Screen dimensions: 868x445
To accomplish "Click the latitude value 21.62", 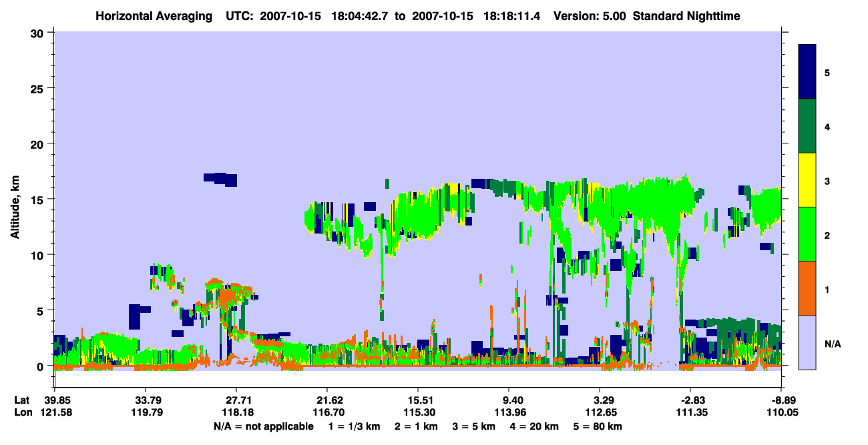I will (327, 400).
